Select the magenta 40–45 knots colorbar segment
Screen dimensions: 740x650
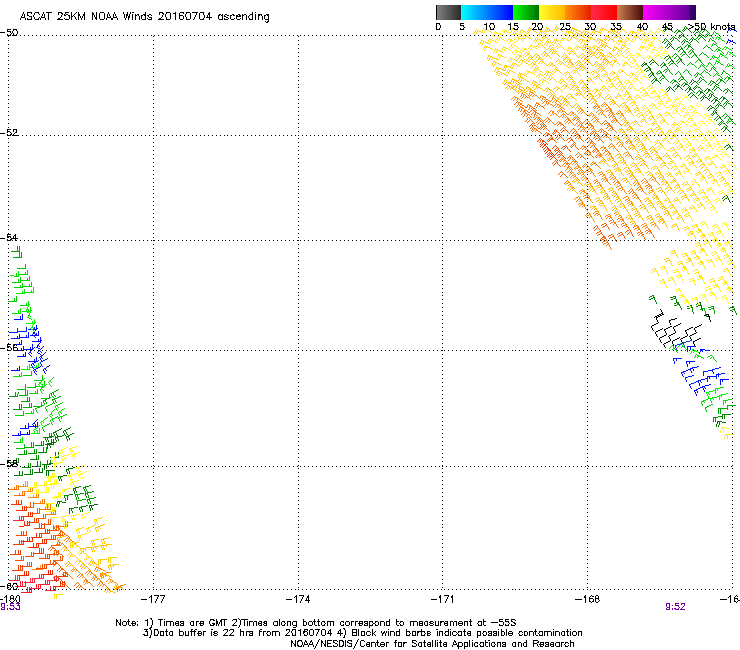click(656, 12)
